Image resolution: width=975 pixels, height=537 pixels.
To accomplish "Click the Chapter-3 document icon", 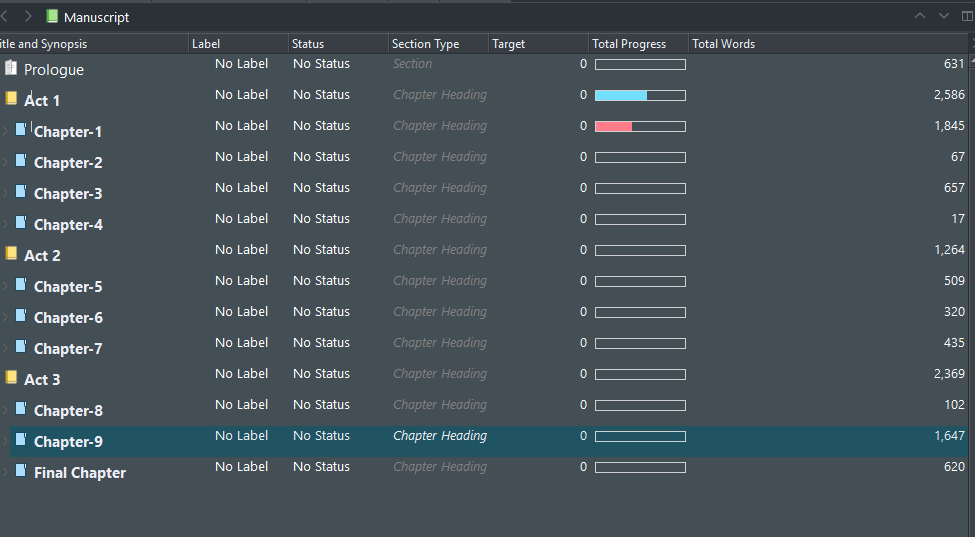I will (21, 191).
